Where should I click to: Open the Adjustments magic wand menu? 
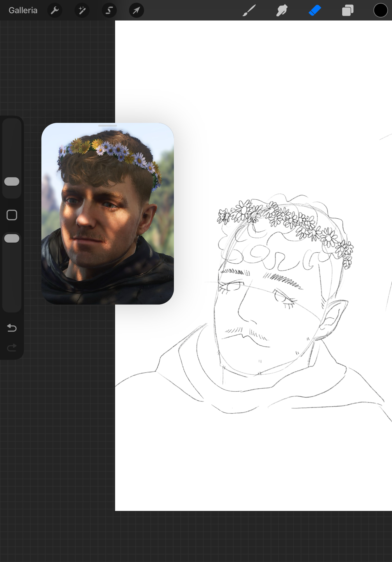coord(82,10)
